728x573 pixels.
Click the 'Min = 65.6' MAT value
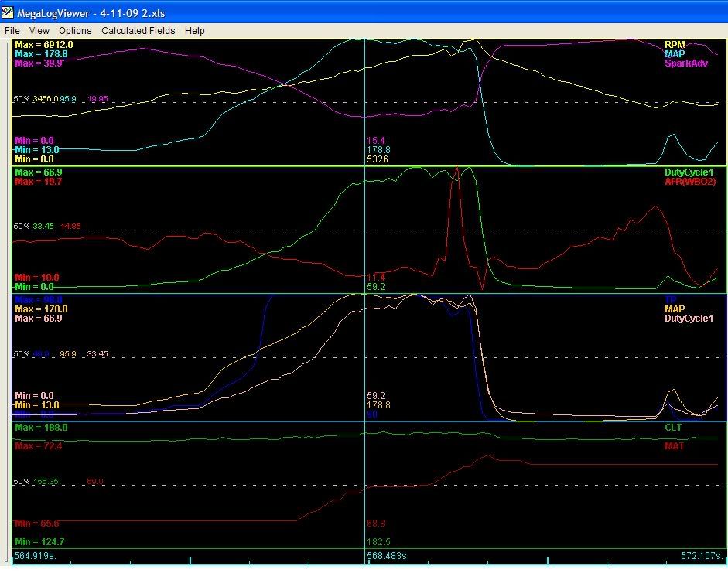pyautogui.click(x=36, y=524)
